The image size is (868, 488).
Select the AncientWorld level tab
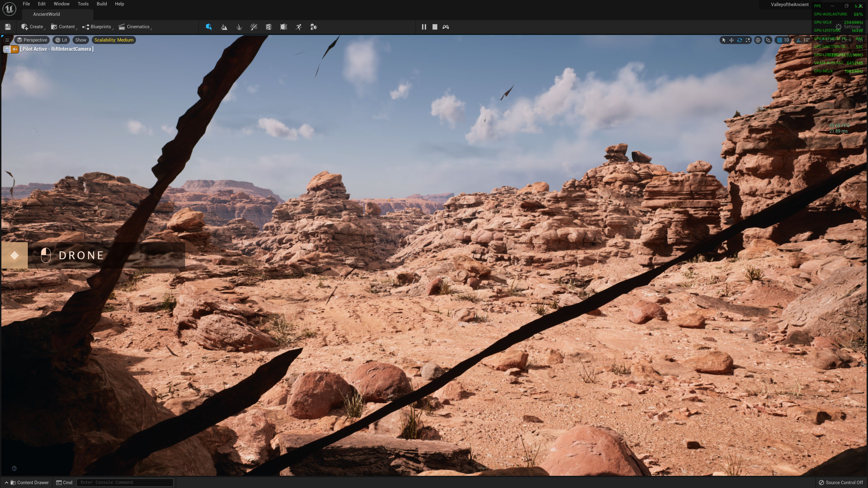coord(47,14)
